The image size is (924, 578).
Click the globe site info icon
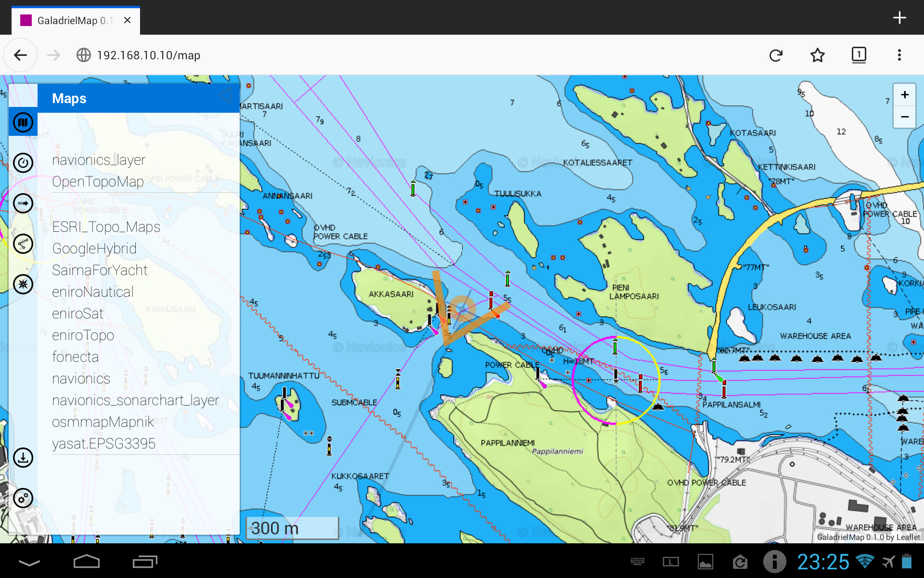pos(84,55)
